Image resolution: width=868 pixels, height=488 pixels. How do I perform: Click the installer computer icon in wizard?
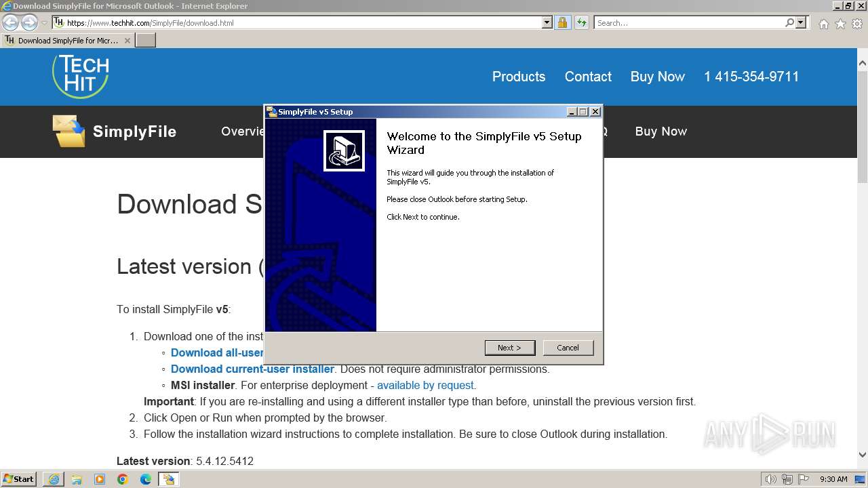[344, 150]
